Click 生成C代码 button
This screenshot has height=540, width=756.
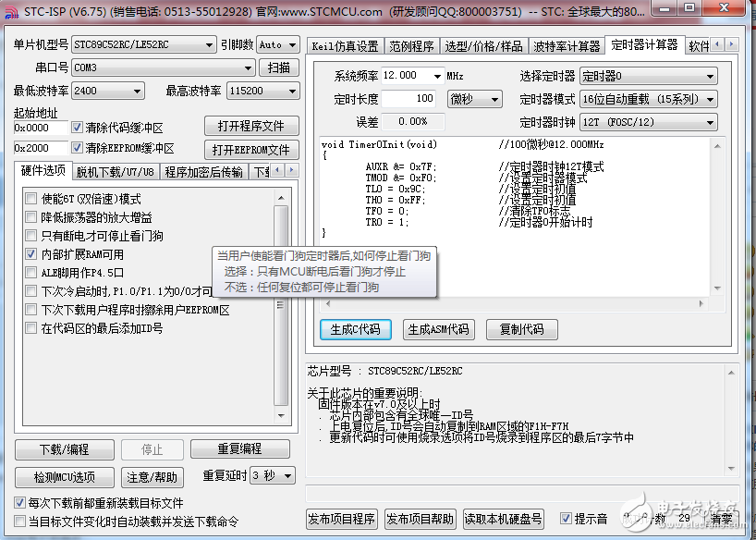click(355, 329)
